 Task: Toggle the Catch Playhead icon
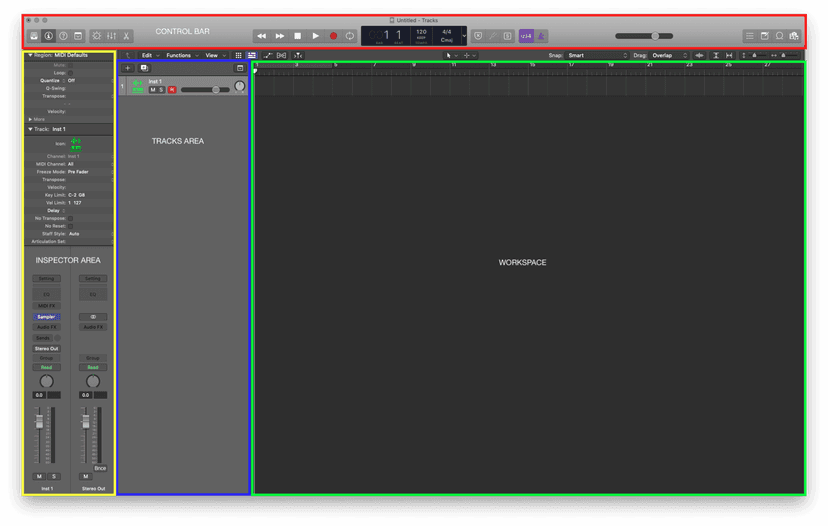(298, 55)
